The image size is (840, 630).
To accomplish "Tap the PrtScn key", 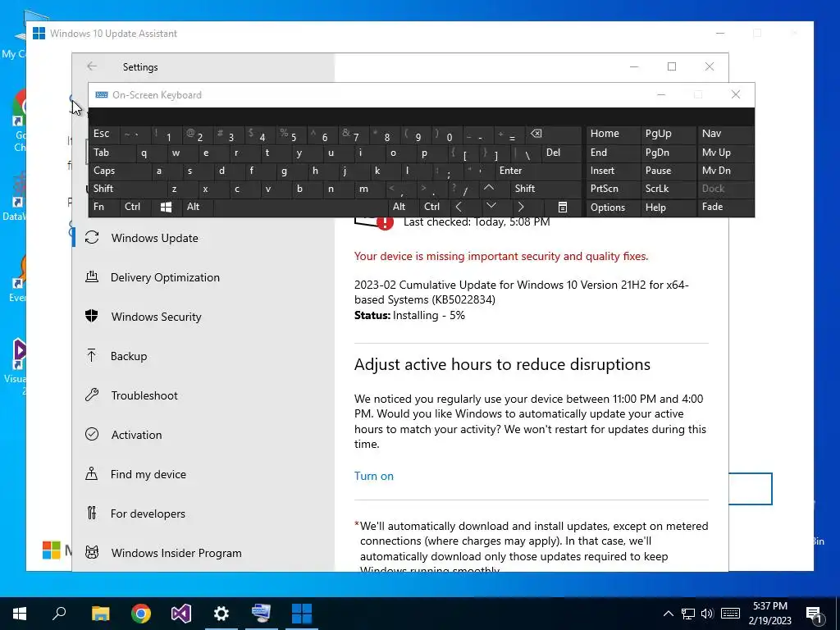I will pyautogui.click(x=612, y=189).
